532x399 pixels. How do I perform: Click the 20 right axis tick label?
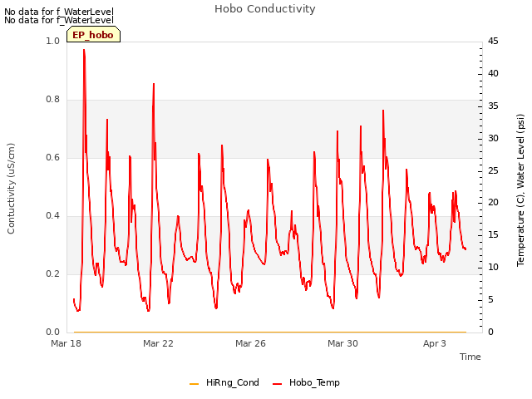click(493, 203)
